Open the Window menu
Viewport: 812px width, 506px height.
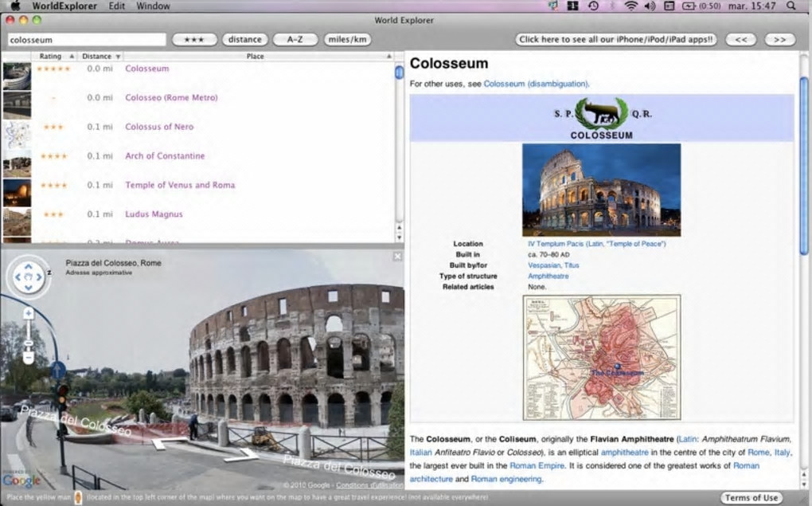click(x=153, y=6)
